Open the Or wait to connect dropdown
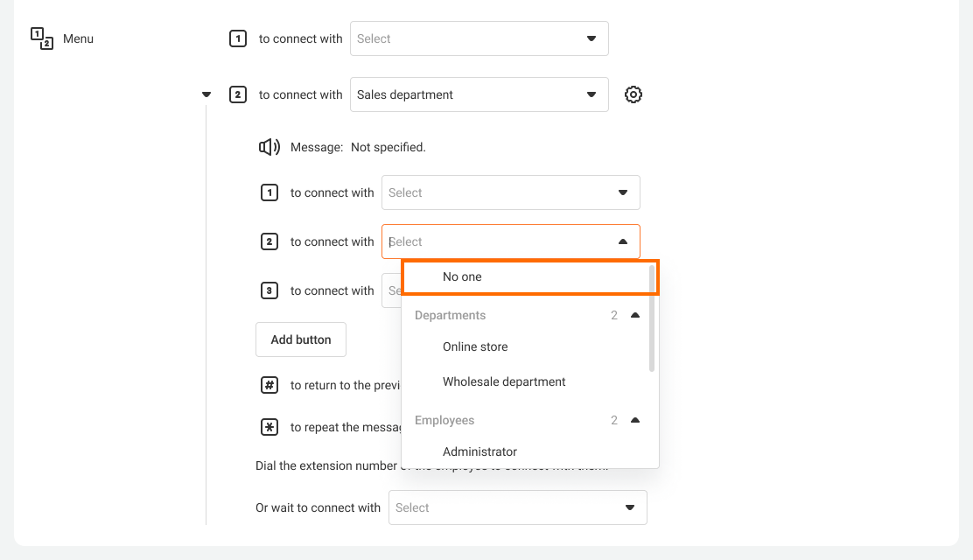The width and height of the screenshot is (973, 560). coord(517,507)
